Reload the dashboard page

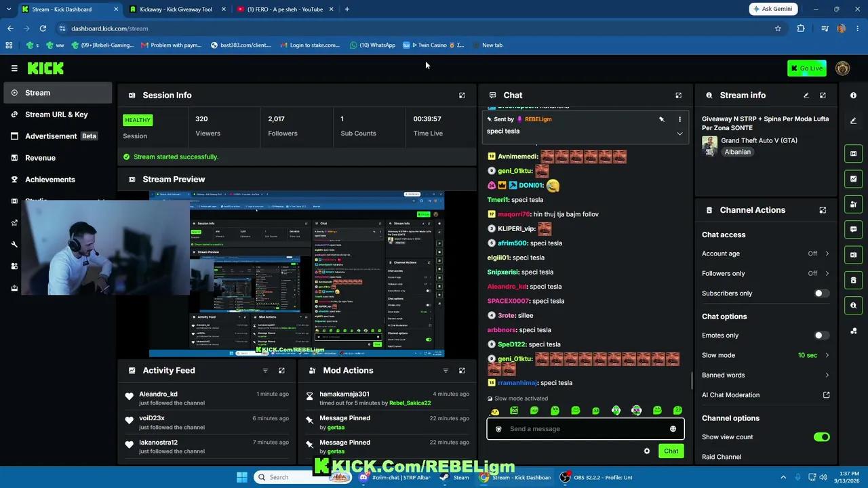point(43,28)
